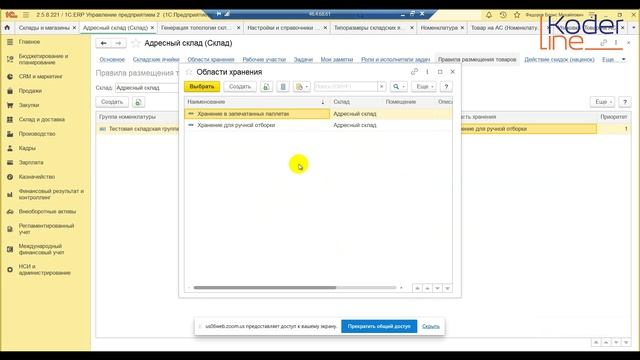Open the Закупки cart icon

(x=10, y=105)
